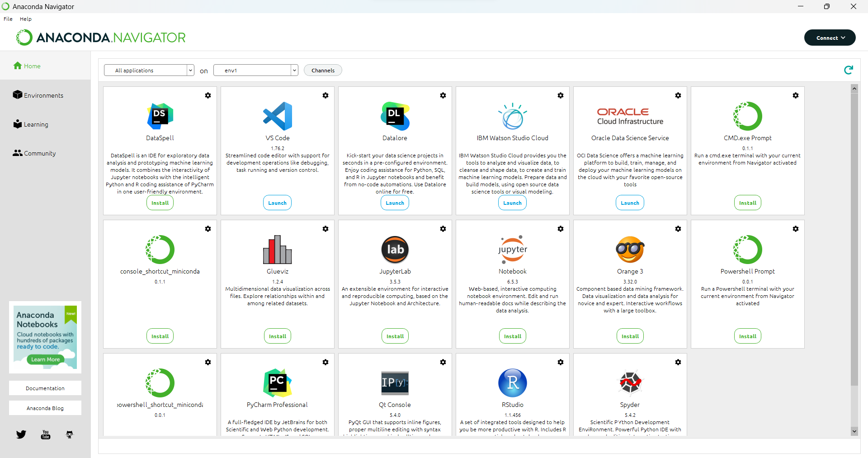Viewport: 868px width, 458px height.
Task: Go to the Home tab
Action: pos(45,66)
